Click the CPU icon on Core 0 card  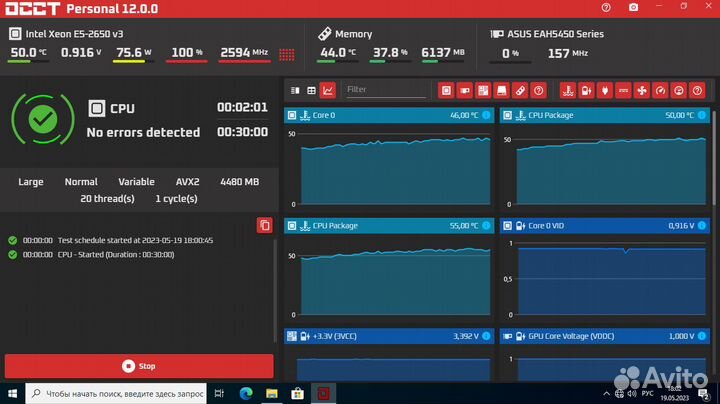pyautogui.click(x=292, y=115)
